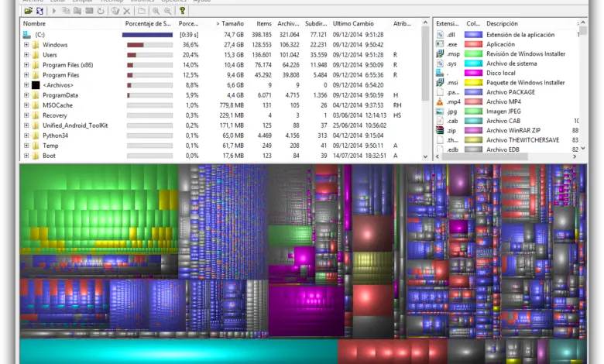Click the Refresh Selected circular-arrow icon
This screenshot has width=604, height=364.
(x=101, y=11)
